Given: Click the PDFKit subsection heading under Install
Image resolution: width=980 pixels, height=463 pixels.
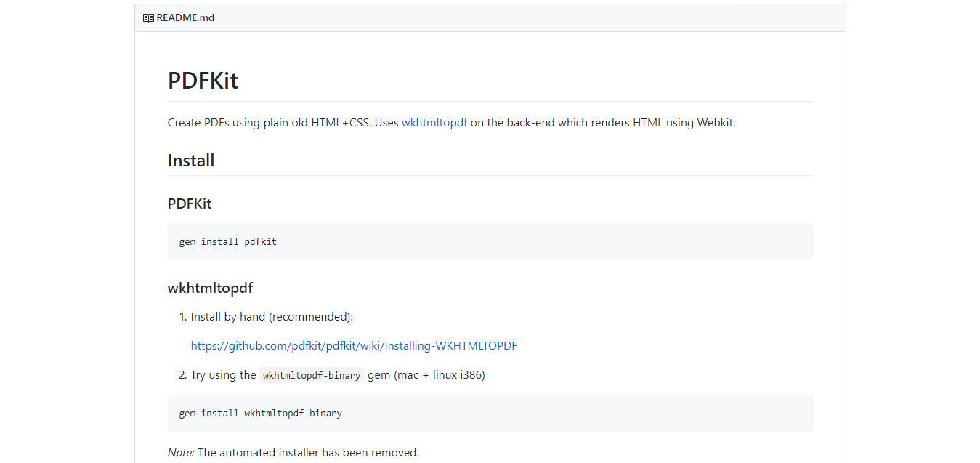Looking at the screenshot, I should [x=190, y=204].
